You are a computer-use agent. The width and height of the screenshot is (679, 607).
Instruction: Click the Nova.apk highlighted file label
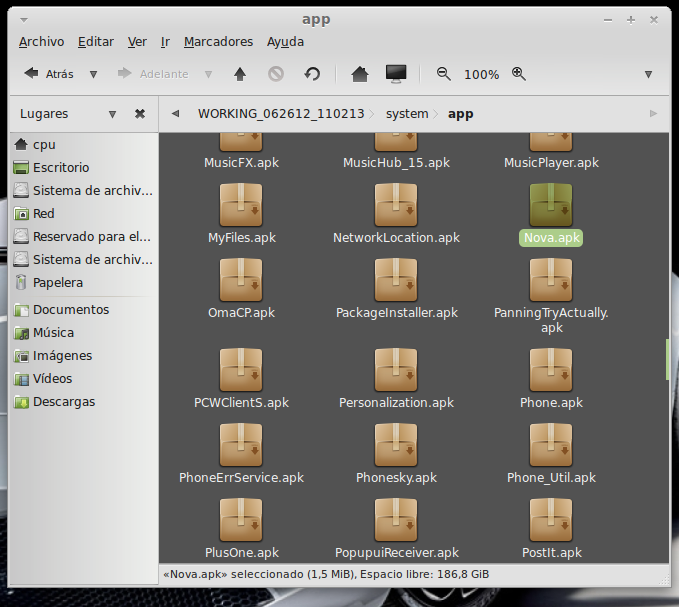[x=551, y=238]
